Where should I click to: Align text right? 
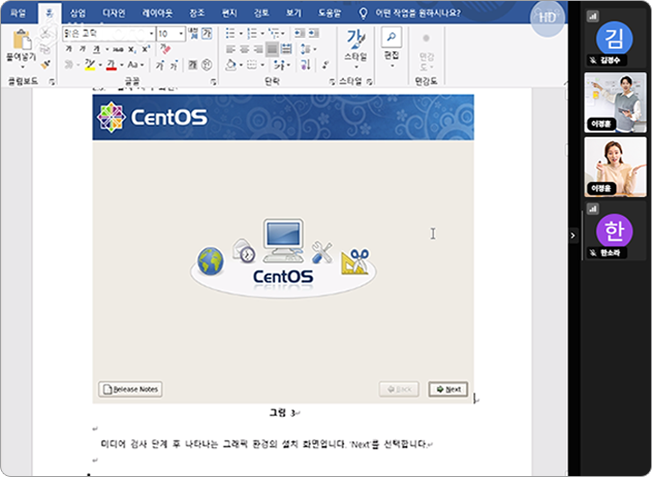point(258,49)
